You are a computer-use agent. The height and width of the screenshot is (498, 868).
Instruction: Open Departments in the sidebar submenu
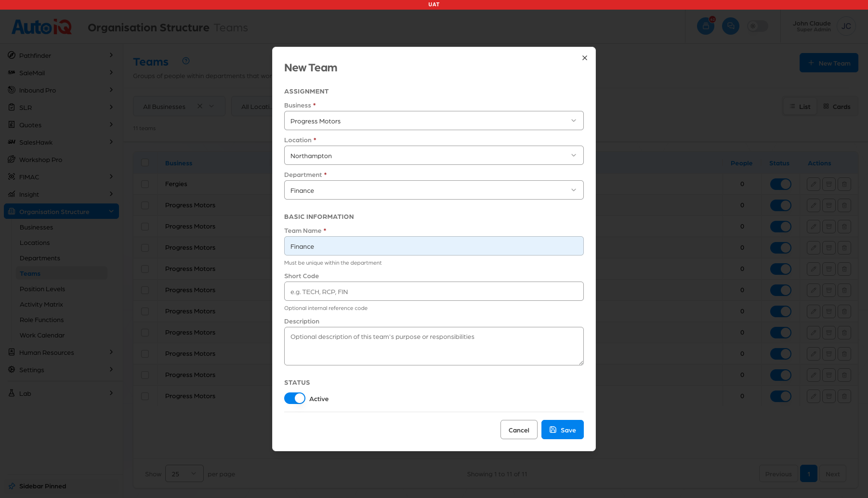point(40,258)
